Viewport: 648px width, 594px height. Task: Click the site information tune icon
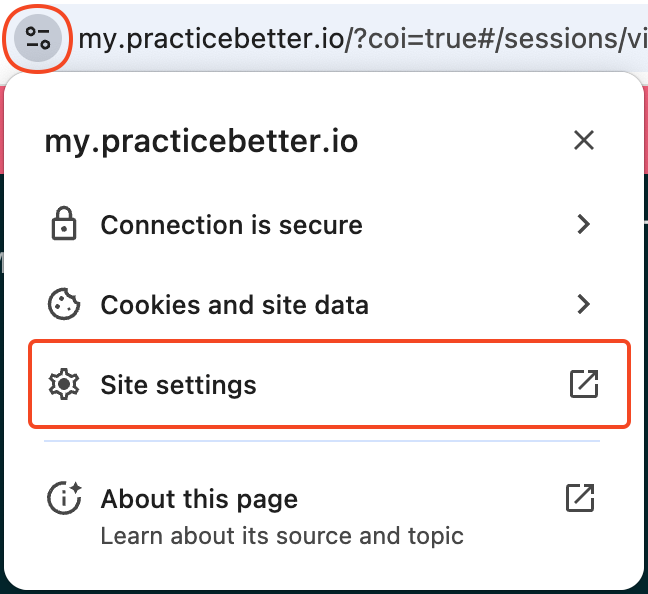(x=38, y=38)
